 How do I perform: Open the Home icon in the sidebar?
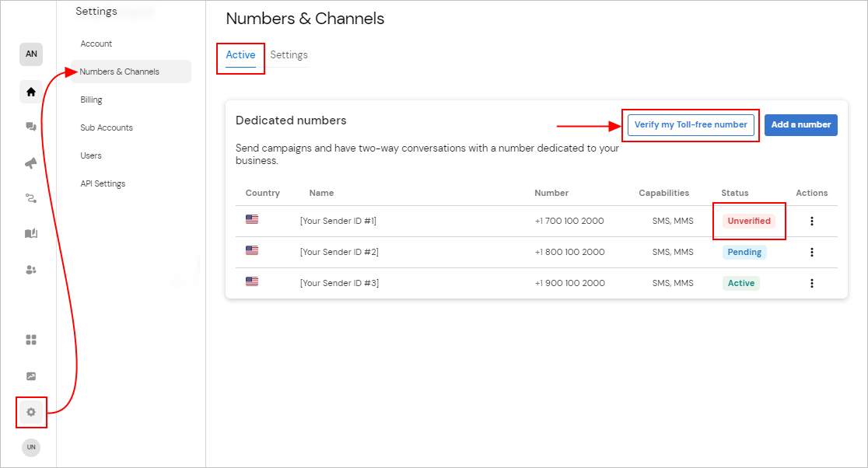click(x=31, y=91)
